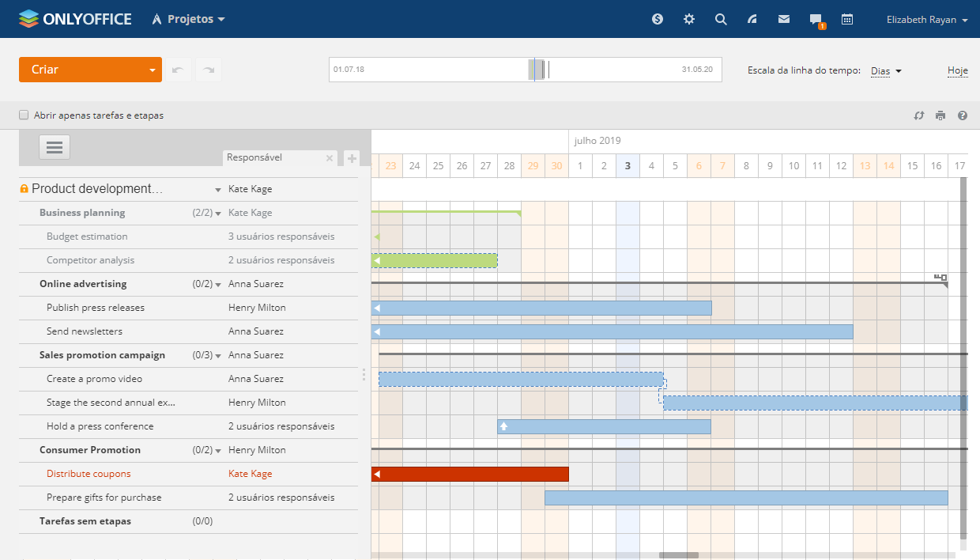Select the red Distribute coupons task bar
Image resolution: width=980 pixels, height=560 pixels.
(470, 474)
